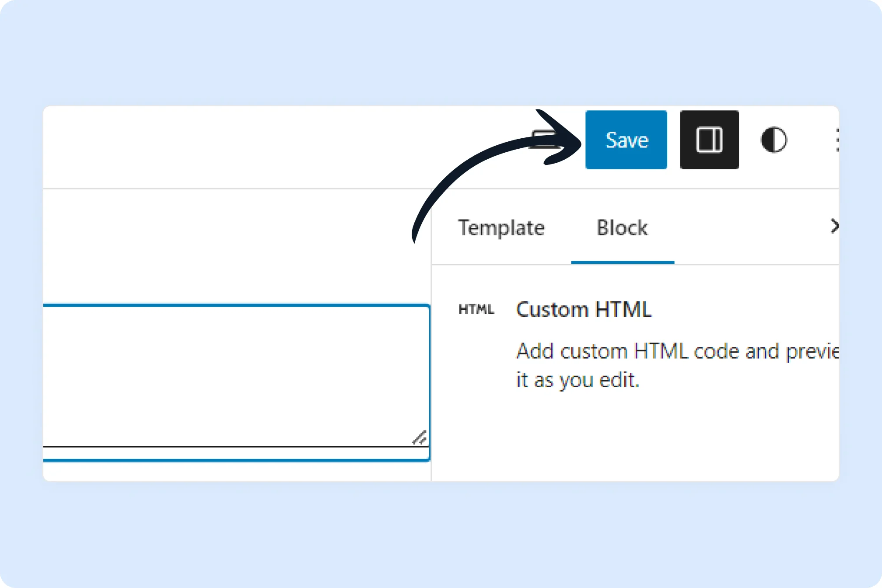Click the 'Add custom HTML code' description
Viewport: 882px width, 588px height.
677,366
